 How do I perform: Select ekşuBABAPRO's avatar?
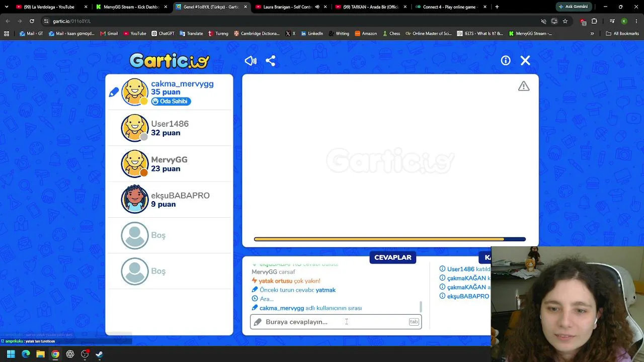[x=135, y=200]
